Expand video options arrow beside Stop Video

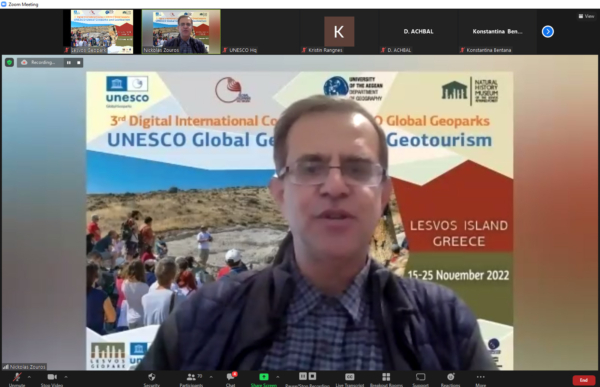pyautogui.click(x=66, y=377)
